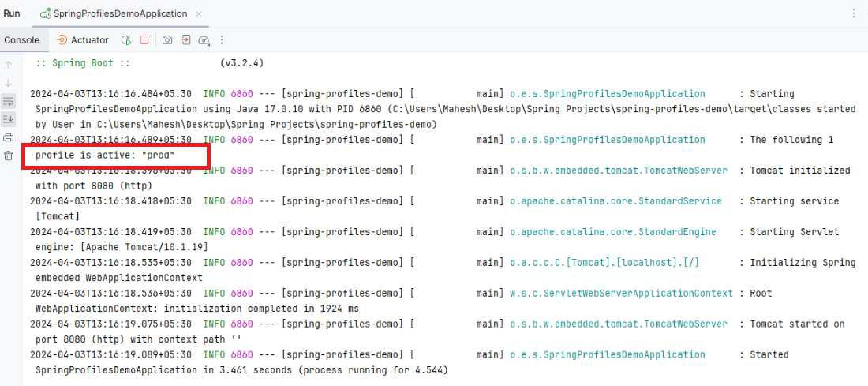The image size is (868, 386).
Task: Click timestamp 2024-04-03T13:16:18.419+05:30
Action: (x=110, y=232)
